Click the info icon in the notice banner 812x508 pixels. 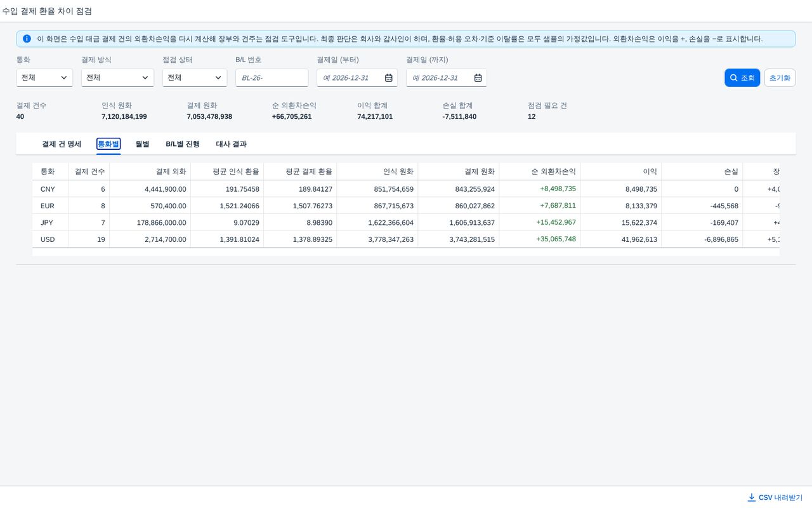(27, 39)
